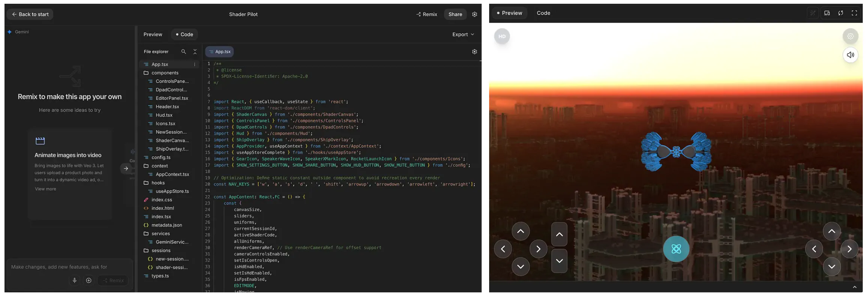Open the settings gear next to Share

(x=475, y=14)
